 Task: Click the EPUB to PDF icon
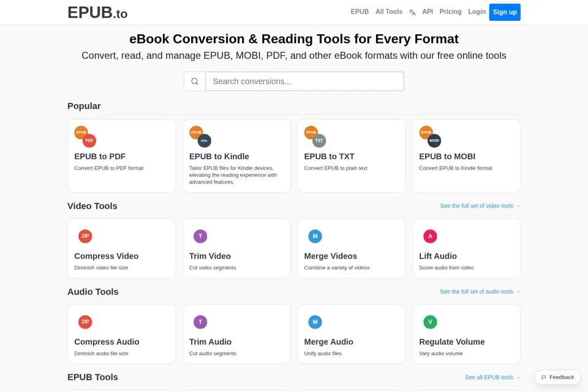click(x=85, y=137)
